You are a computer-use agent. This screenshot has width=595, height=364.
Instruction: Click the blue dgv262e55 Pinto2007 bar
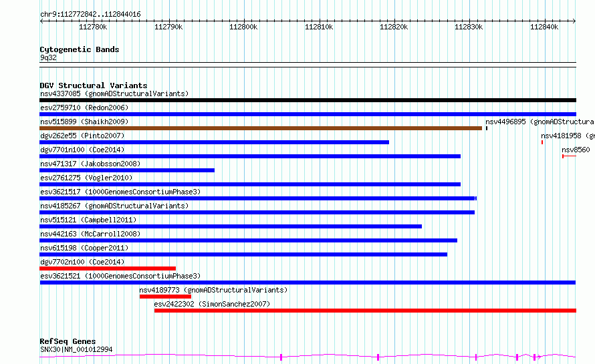(x=214, y=142)
